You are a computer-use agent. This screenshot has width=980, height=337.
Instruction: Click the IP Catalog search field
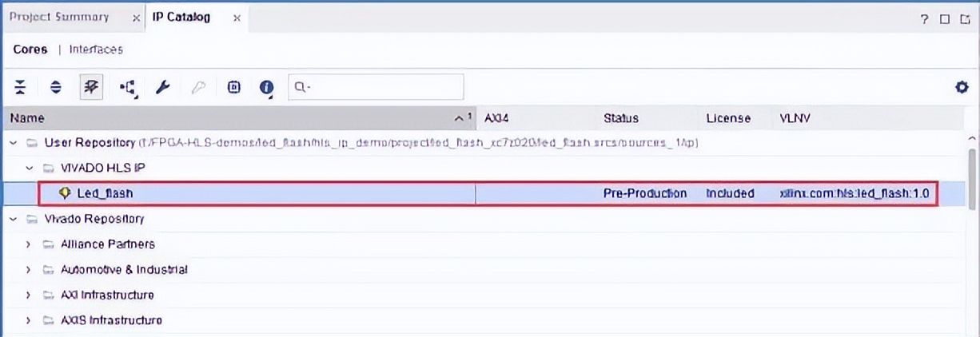click(376, 87)
